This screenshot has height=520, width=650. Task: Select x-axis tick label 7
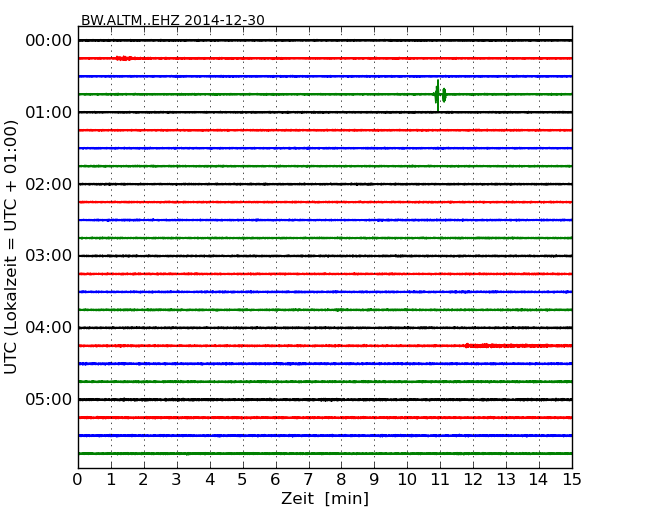[308, 479]
